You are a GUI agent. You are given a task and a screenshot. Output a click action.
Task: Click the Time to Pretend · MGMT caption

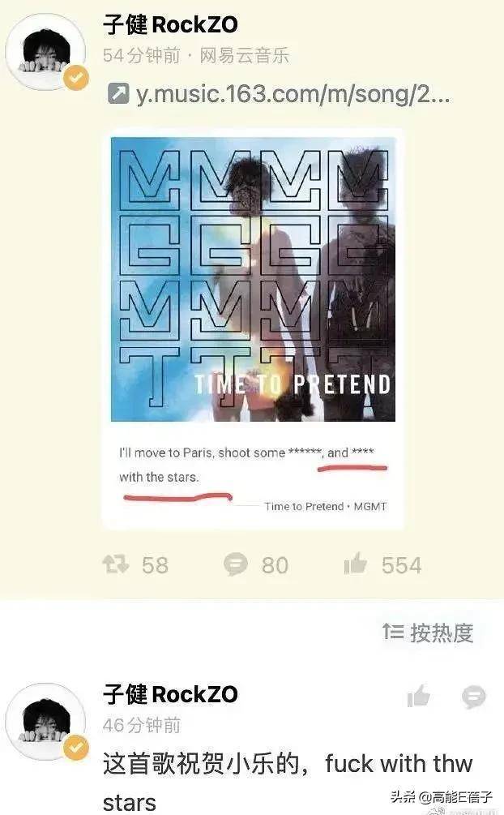coord(325,506)
